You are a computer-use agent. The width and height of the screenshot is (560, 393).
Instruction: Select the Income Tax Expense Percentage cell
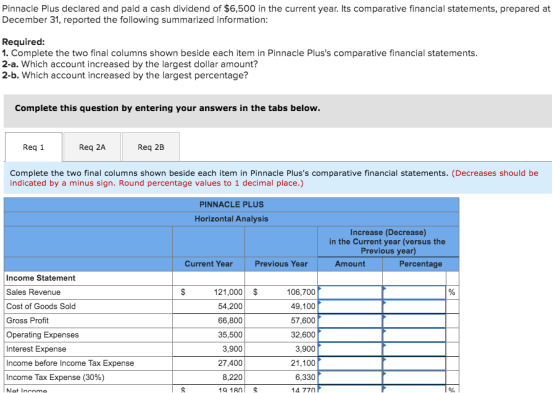(414, 378)
